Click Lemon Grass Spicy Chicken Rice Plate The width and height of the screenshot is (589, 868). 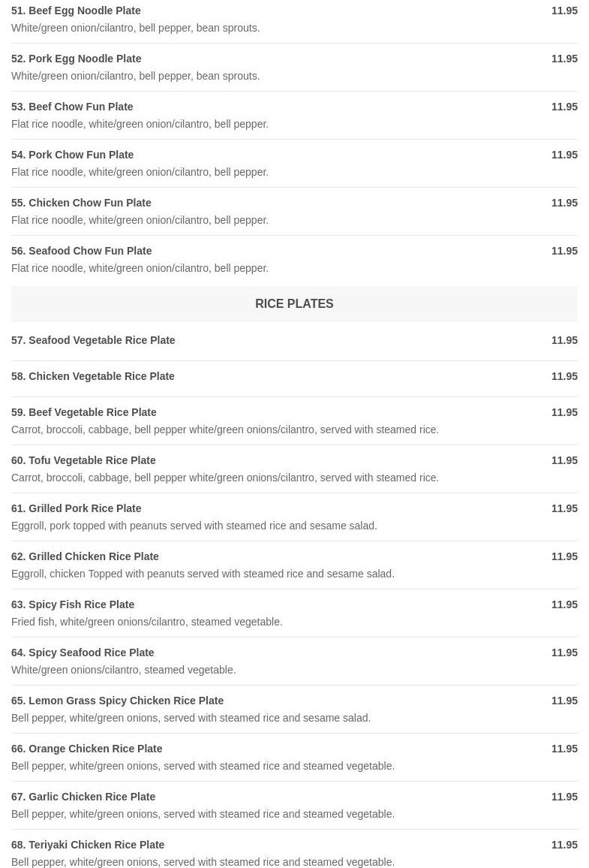117,701
